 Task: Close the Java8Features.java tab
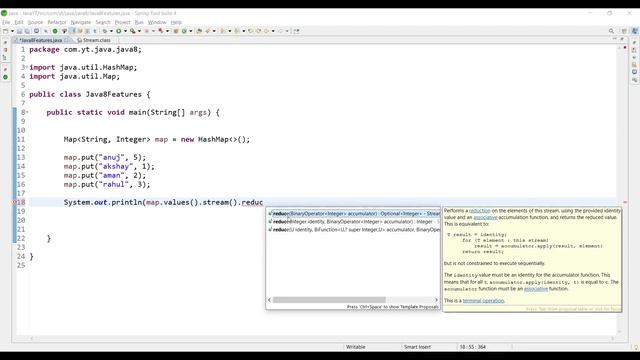coord(67,40)
